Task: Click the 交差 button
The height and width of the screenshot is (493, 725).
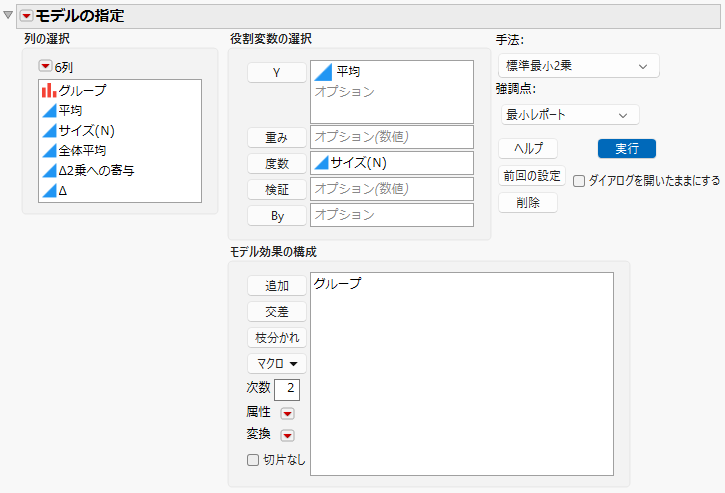Action: pos(276,311)
